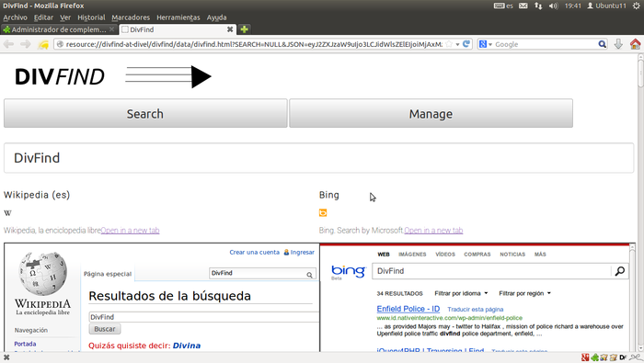Image resolution: width=644 pixels, height=363 pixels.
Task: Select the COMPRAS tab on Bing
Action: coord(477,255)
